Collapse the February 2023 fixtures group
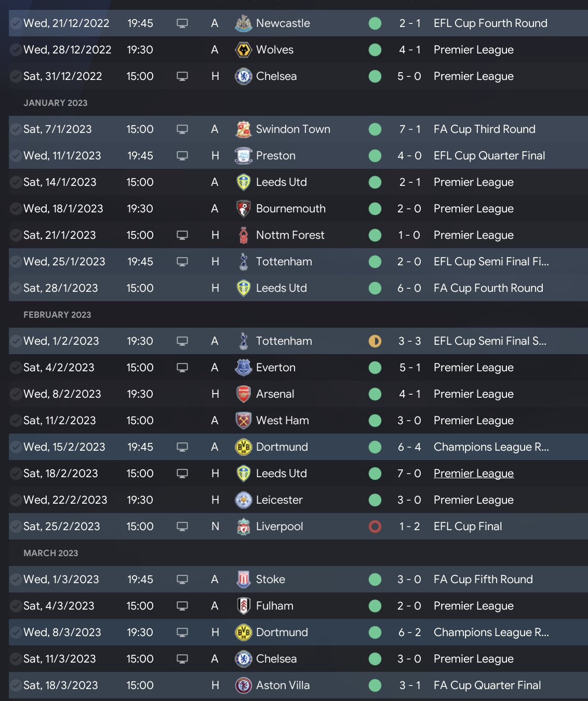The width and height of the screenshot is (588, 701). [x=57, y=315]
